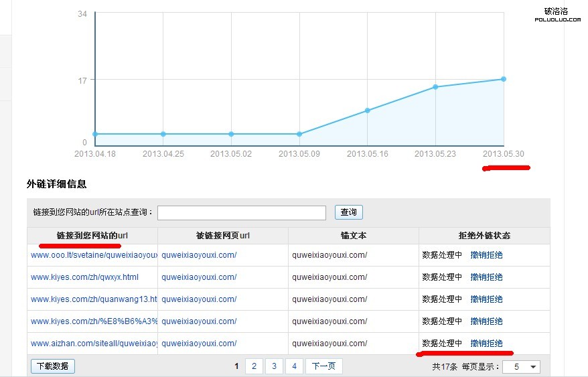The height and width of the screenshot is (377, 588).
Task: Open the www.kiyes.com/zh/qwxyx.html link
Action: pos(84,277)
